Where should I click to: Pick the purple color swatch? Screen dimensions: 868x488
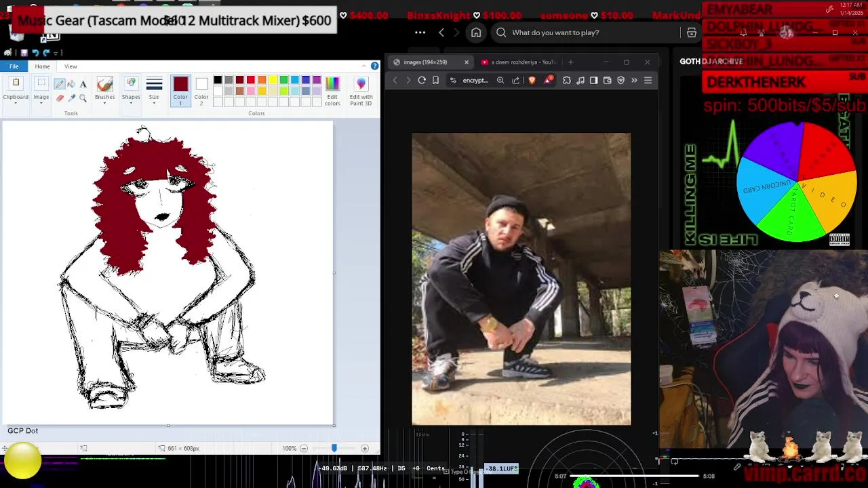click(317, 80)
